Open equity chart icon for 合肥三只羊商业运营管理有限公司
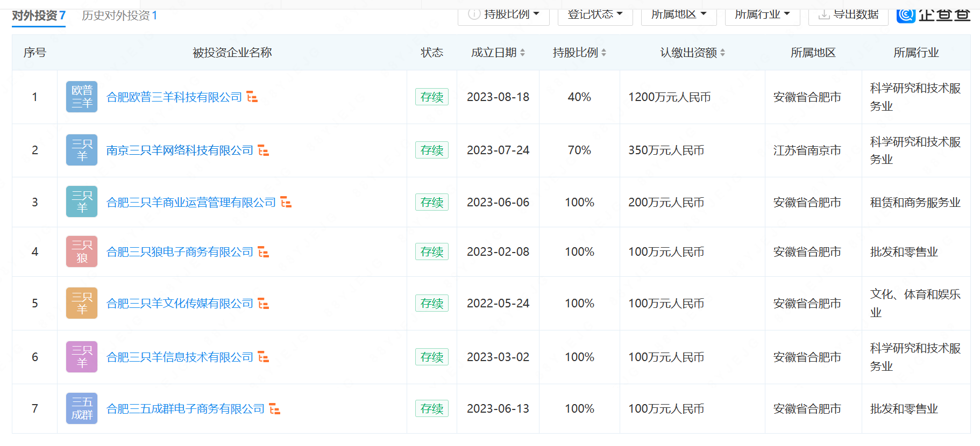This screenshot has width=980, height=446. pos(286,203)
